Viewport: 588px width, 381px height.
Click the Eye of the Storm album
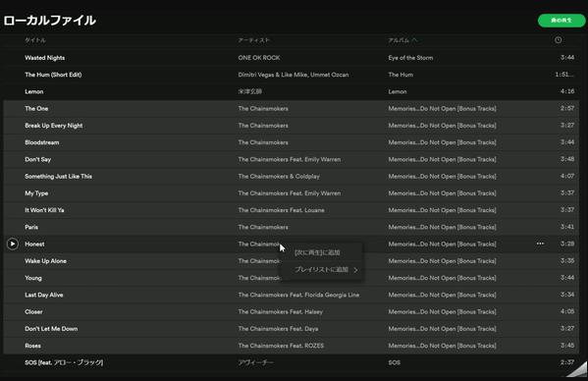point(410,58)
